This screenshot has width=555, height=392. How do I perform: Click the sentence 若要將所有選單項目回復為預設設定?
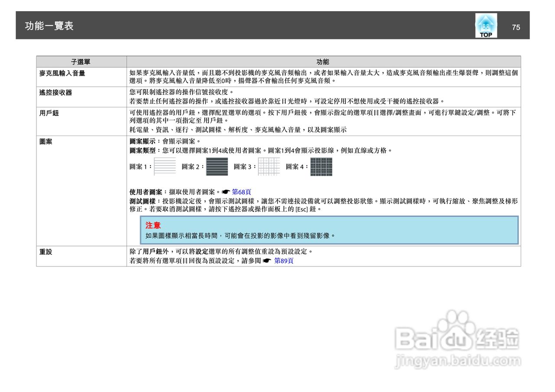click(195, 261)
